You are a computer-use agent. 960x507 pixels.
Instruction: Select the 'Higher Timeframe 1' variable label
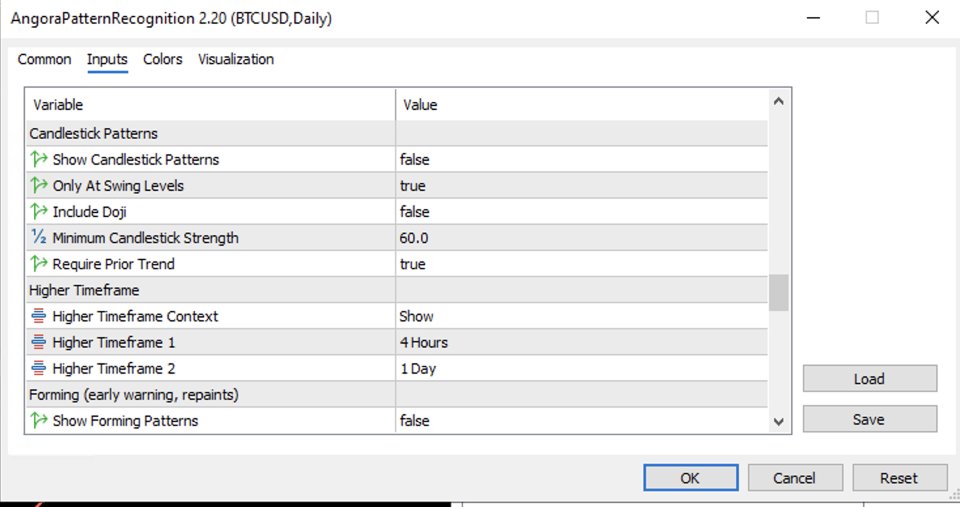pyautogui.click(x=114, y=342)
